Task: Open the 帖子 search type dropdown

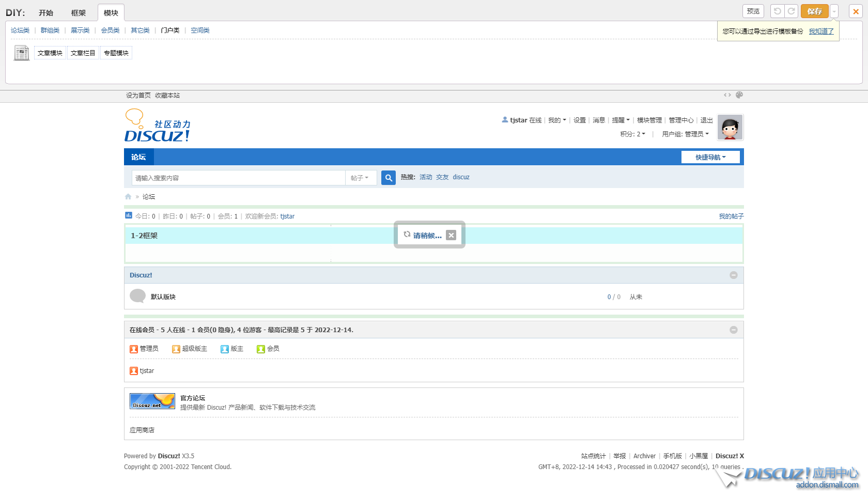Action: pos(361,177)
